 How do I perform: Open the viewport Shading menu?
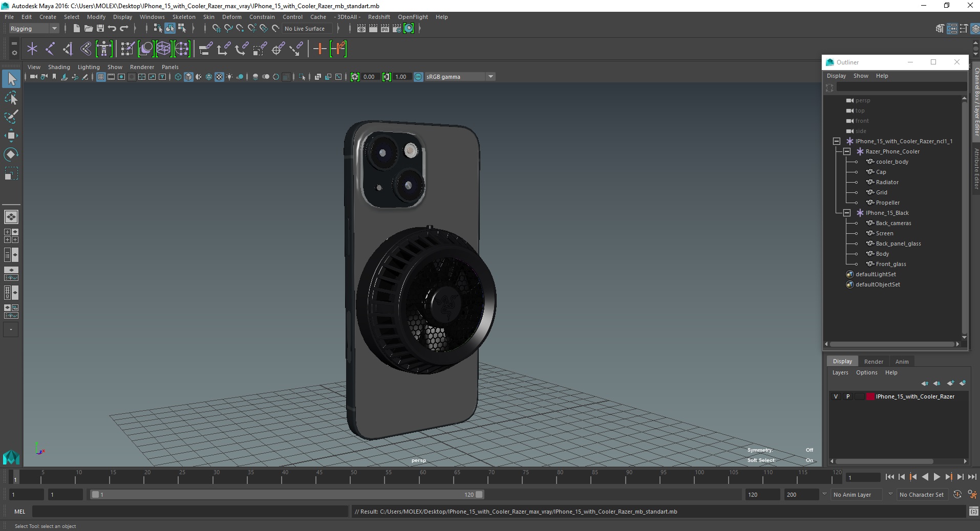click(59, 67)
